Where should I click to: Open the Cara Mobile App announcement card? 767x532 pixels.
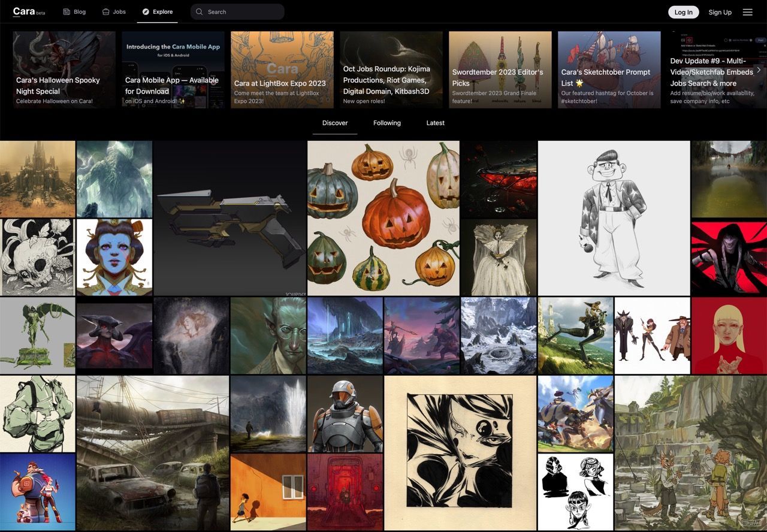173,69
